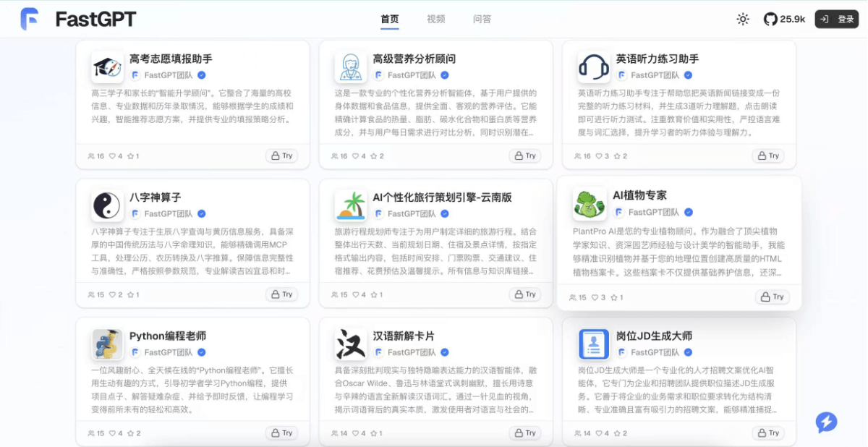868x447 pixels.
Task: Click the 登录 button
Action: pos(836,19)
